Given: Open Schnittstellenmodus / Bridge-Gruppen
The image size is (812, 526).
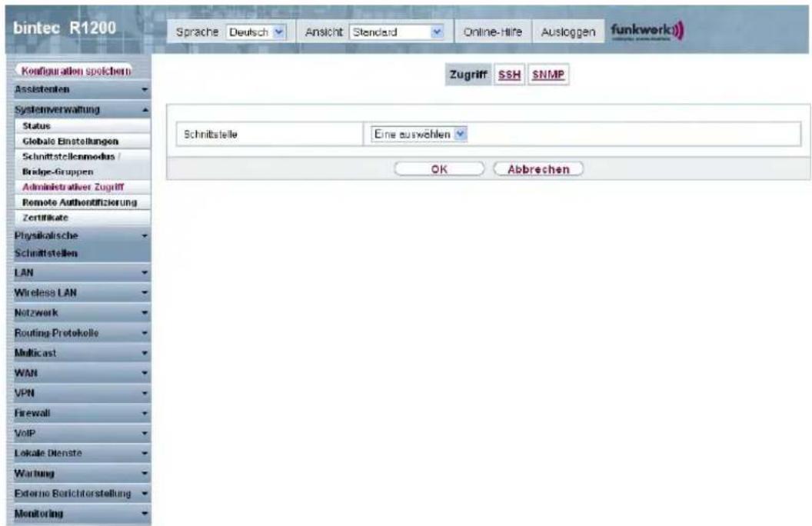Looking at the screenshot, I should pyautogui.click(x=83, y=164).
